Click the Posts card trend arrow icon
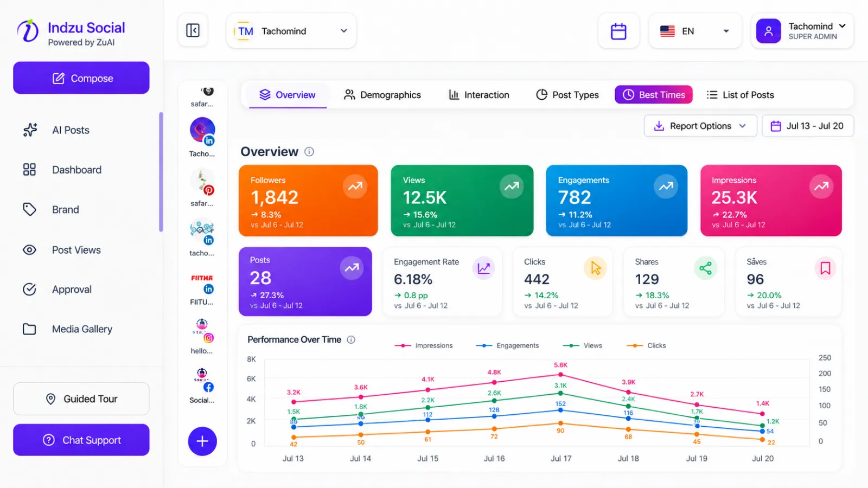Image resolution: width=868 pixels, height=488 pixels. [352, 268]
